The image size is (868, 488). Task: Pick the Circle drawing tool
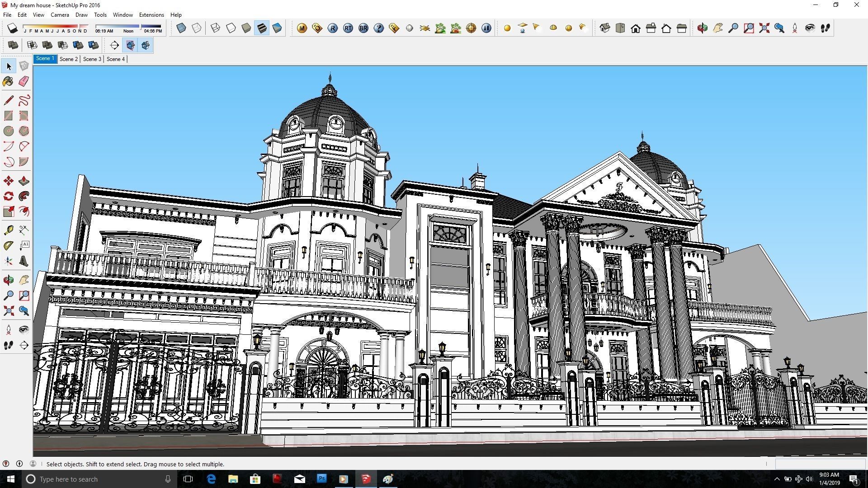pos(9,131)
